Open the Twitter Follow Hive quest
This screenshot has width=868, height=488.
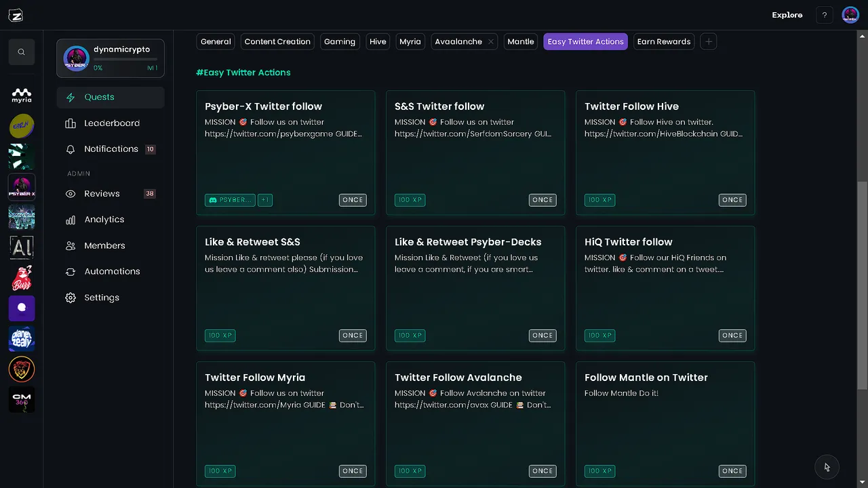(665, 152)
